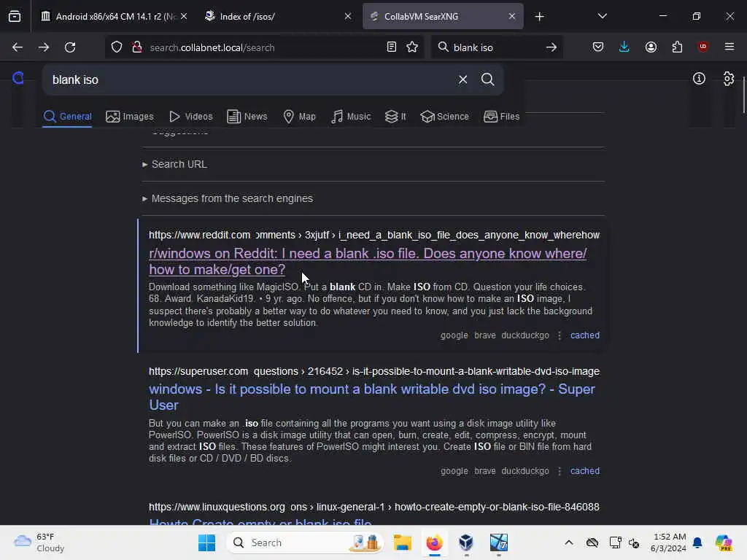Open the downloads panel
The image size is (747, 560).
pyautogui.click(x=624, y=47)
